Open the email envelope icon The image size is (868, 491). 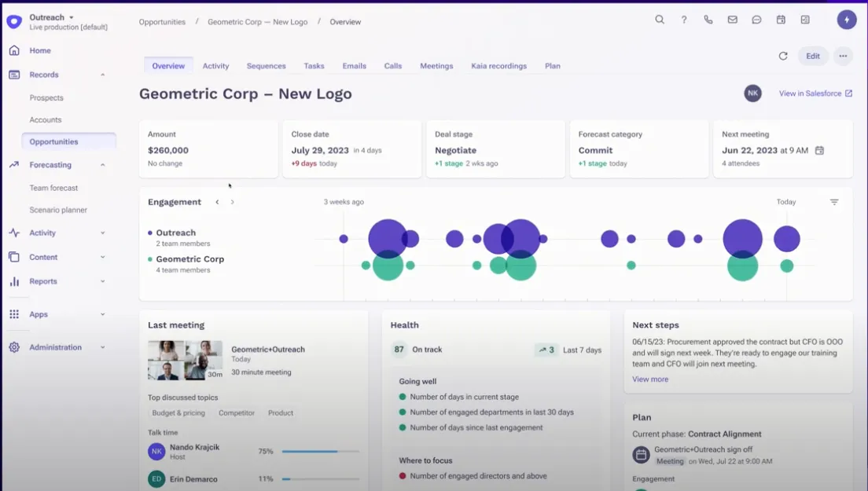(733, 20)
